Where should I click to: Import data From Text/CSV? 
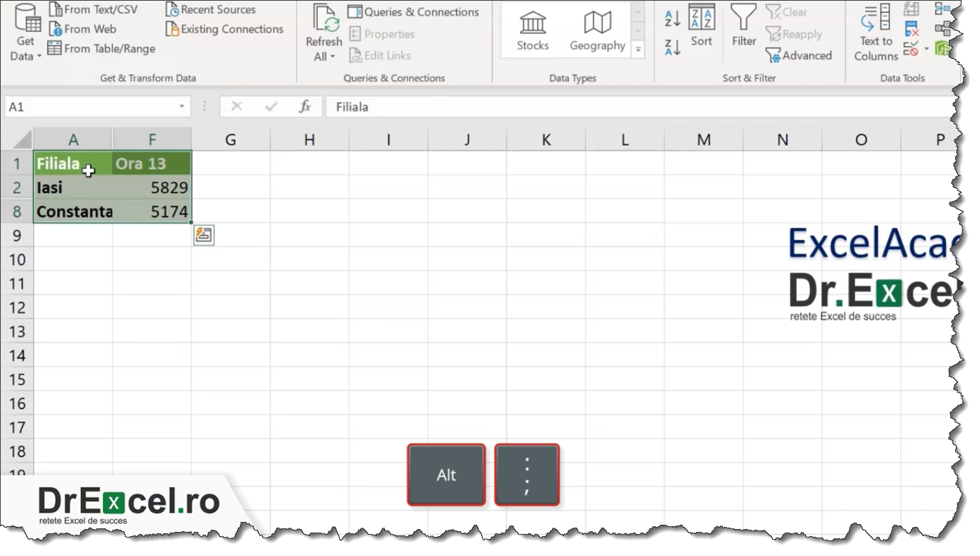pyautogui.click(x=94, y=9)
